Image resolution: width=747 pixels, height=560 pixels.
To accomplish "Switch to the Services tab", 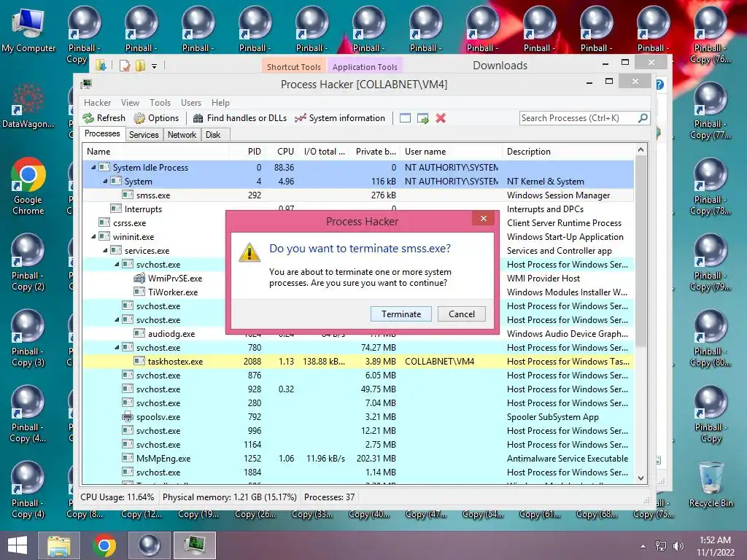I will [144, 135].
